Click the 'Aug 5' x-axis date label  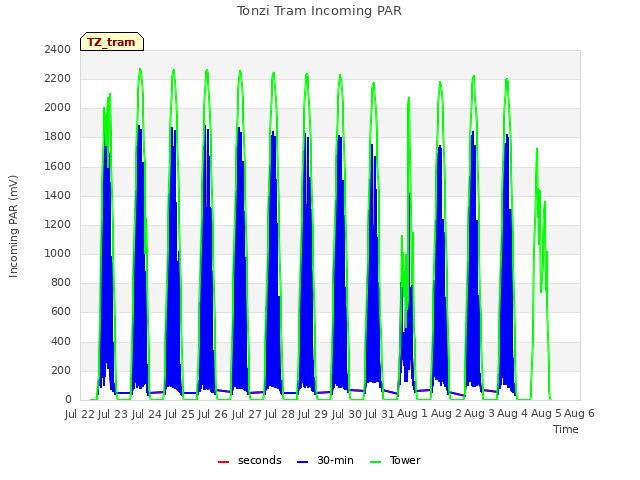[546, 414]
